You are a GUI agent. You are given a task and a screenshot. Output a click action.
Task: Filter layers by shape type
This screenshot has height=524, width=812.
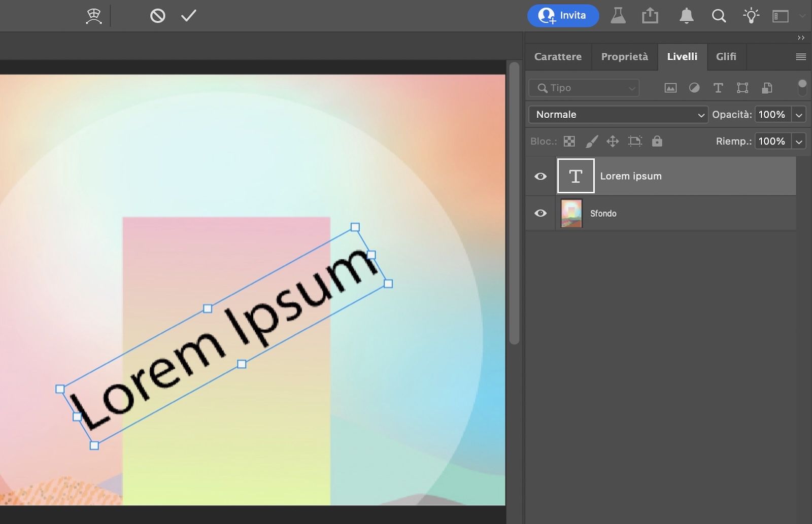click(x=742, y=88)
